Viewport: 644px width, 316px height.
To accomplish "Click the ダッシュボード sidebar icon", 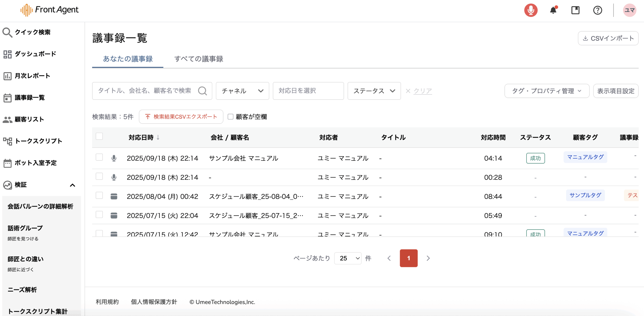I will point(7,54).
